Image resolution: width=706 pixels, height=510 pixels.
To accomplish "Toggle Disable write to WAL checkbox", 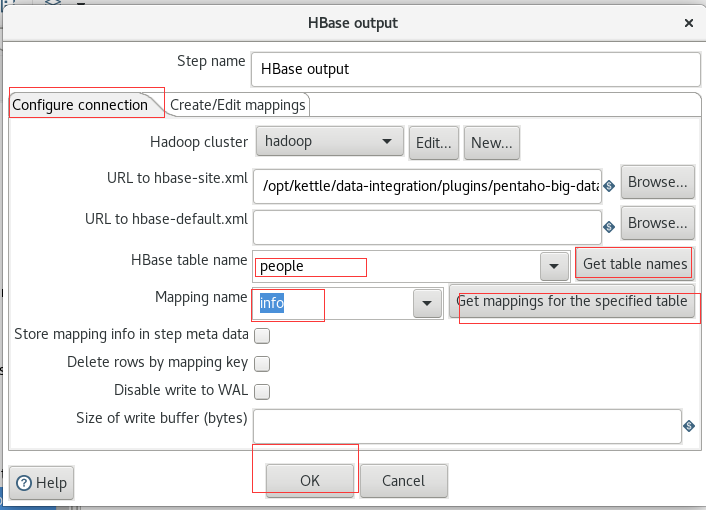I will pos(262,391).
